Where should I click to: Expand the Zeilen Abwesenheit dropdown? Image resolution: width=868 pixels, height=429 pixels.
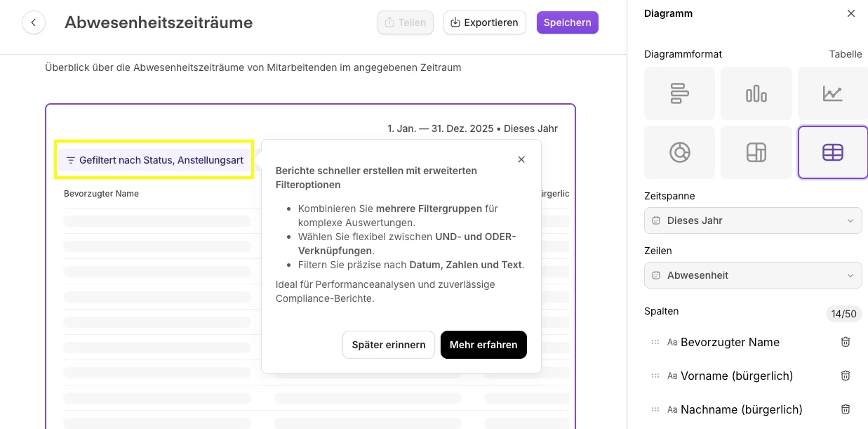[x=752, y=275]
